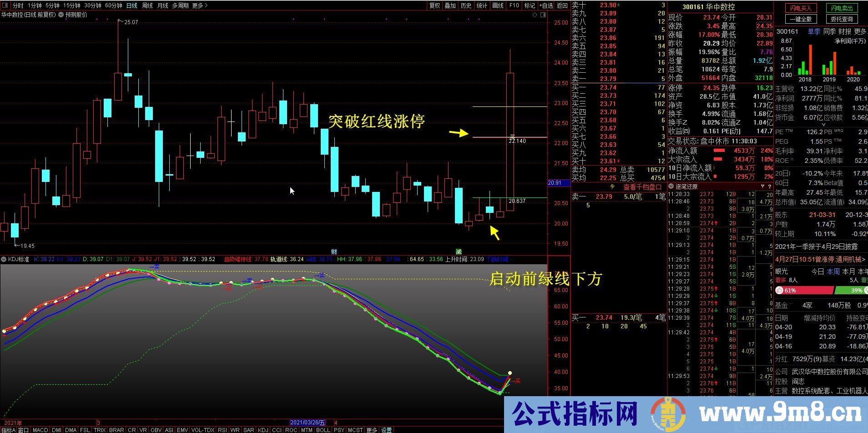The height and width of the screenshot is (433, 868).
Task: Switch indicator to TRIX
Action: click(x=100, y=430)
